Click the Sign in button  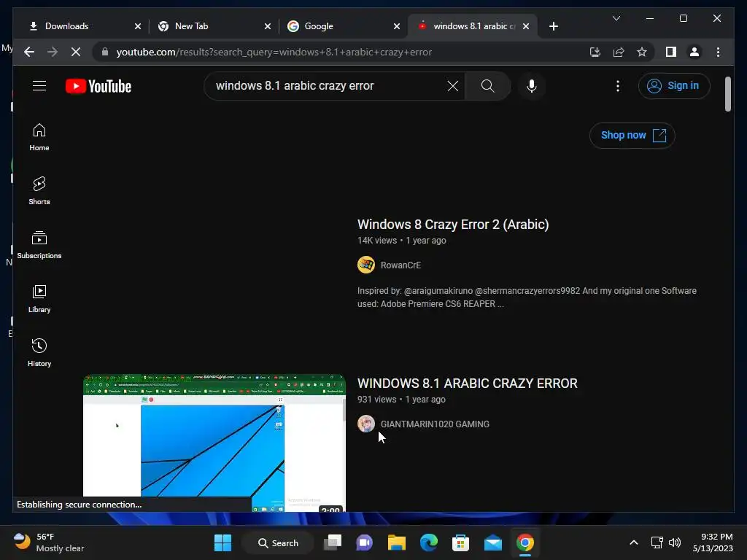click(x=673, y=86)
